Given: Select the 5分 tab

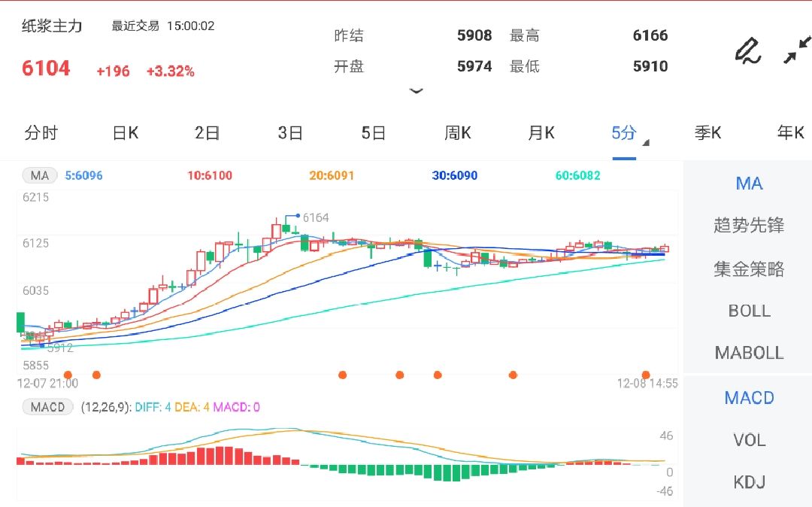Looking at the screenshot, I should click(623, 133).
